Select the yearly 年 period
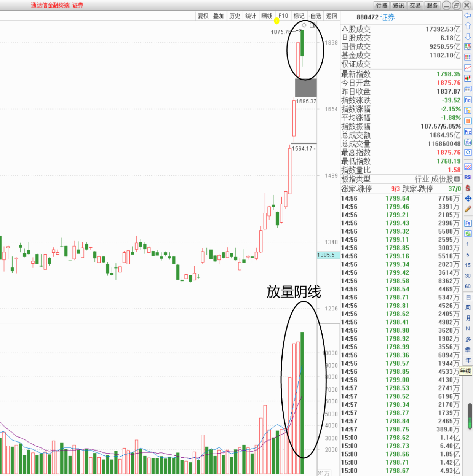Image resolution: width=473 pixels, height=476 pixels. [468, 360]
